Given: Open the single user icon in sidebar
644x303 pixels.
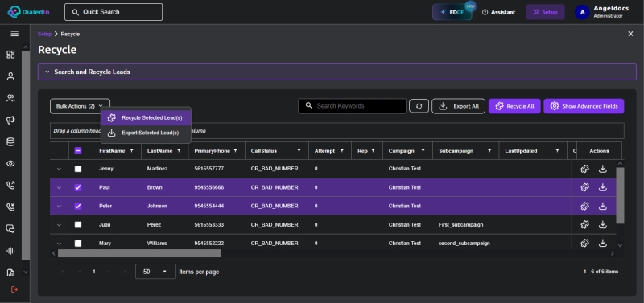Looking at the screenshot, I should coord(10,76).
